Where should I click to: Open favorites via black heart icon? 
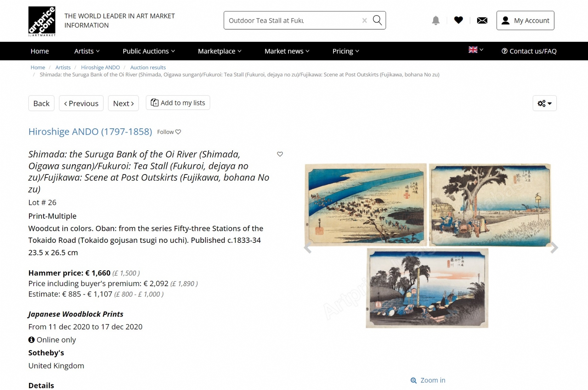(x=458, y=21)
